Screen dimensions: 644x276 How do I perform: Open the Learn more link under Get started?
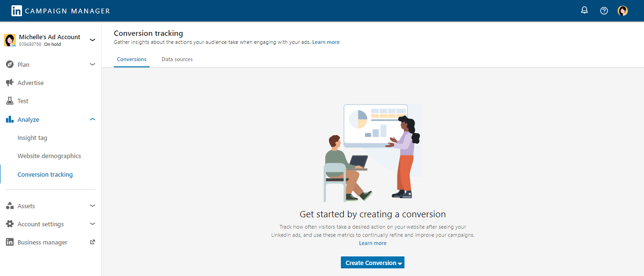coord(372,243)
